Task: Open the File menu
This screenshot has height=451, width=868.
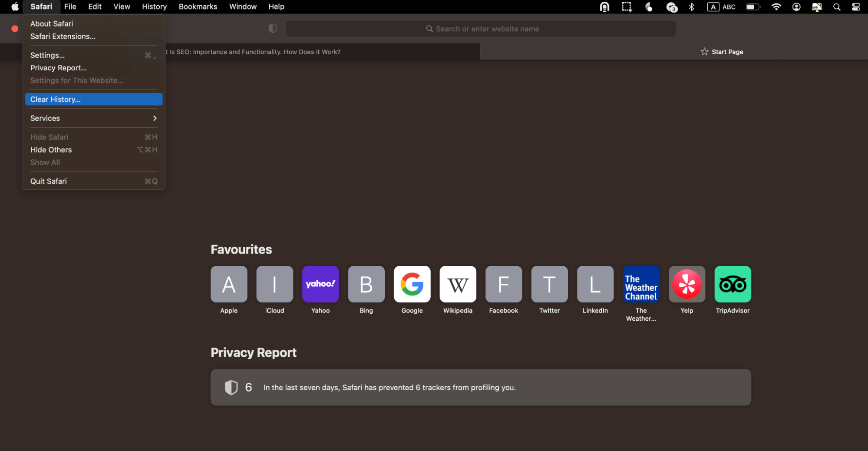Action: click(70, 7)
